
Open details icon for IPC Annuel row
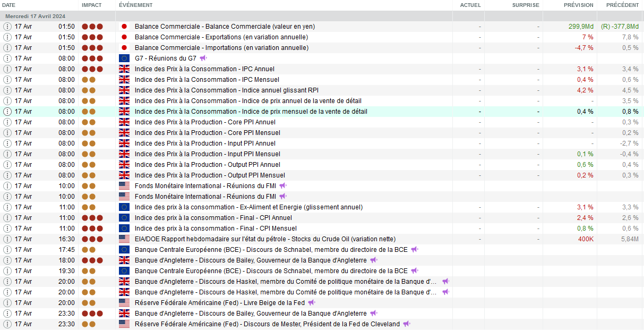pos(7,69)
